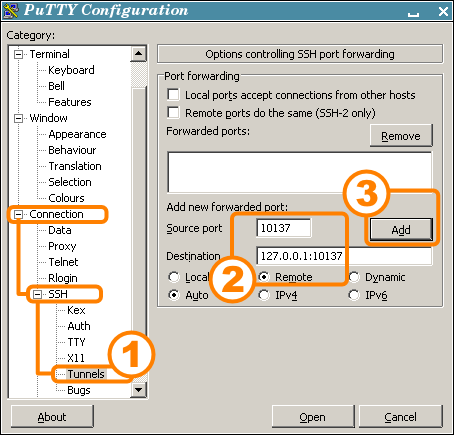Open the Proxy settings
454x435 pixels.
(62, 246)
